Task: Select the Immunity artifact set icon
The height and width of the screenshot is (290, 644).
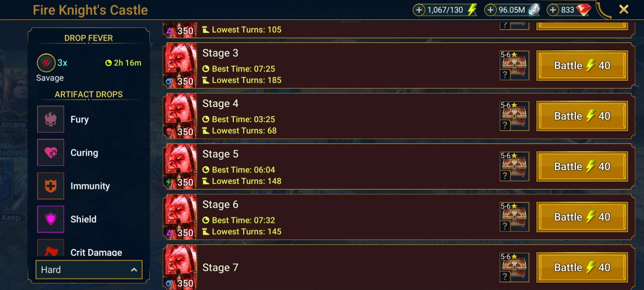Action: point(51,186)
